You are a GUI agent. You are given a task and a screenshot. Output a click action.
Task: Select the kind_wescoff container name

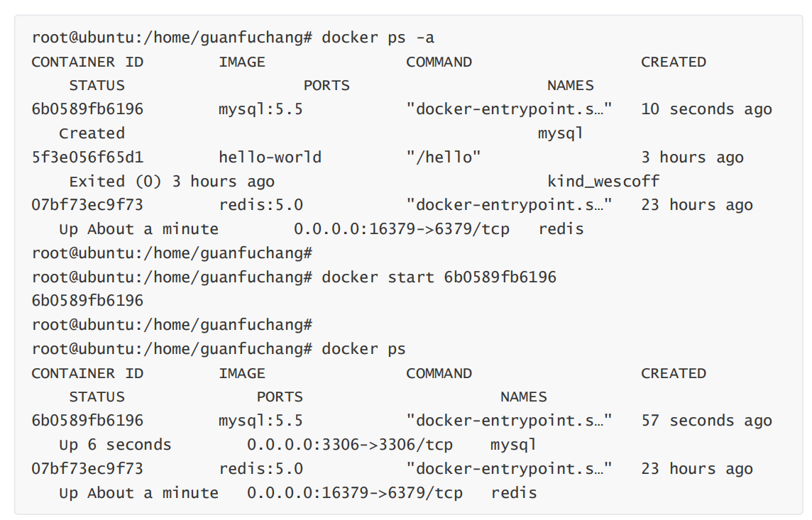(603, 181)
